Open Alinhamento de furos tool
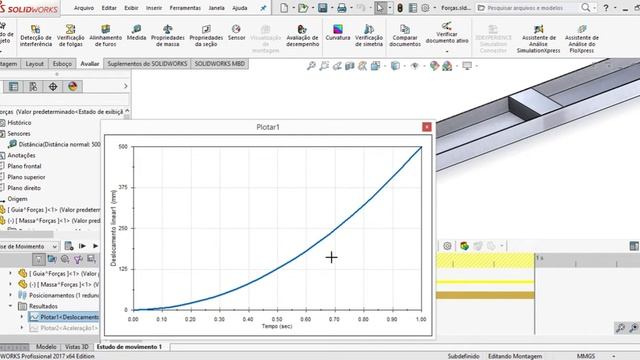This screenshot has height=360, width=640. (105, 35)
